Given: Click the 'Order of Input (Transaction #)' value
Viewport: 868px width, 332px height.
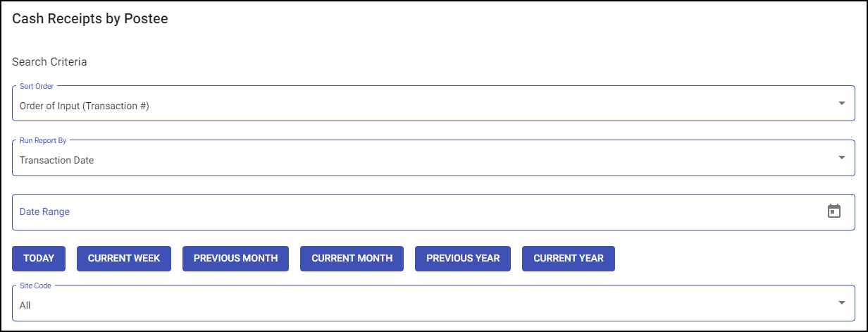Looking at the screenshot, I should (85, 106).
